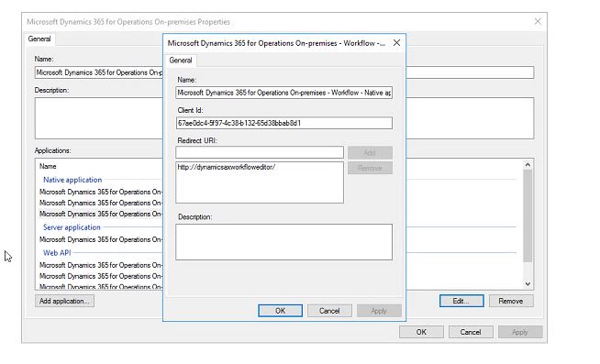Cancel the Workflow dialog
Image resolution: width=600 pixels, height=364 pixels.
point(329,311)
